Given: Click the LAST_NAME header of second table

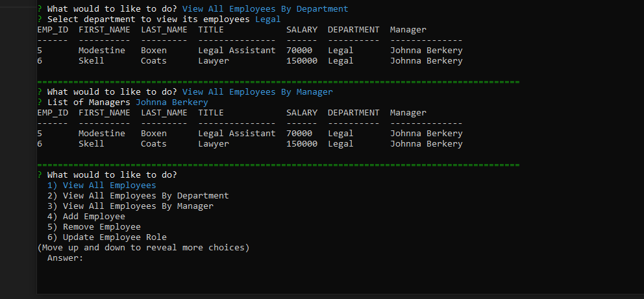Looking at the screenshot, I should click(x=164, y=113).
